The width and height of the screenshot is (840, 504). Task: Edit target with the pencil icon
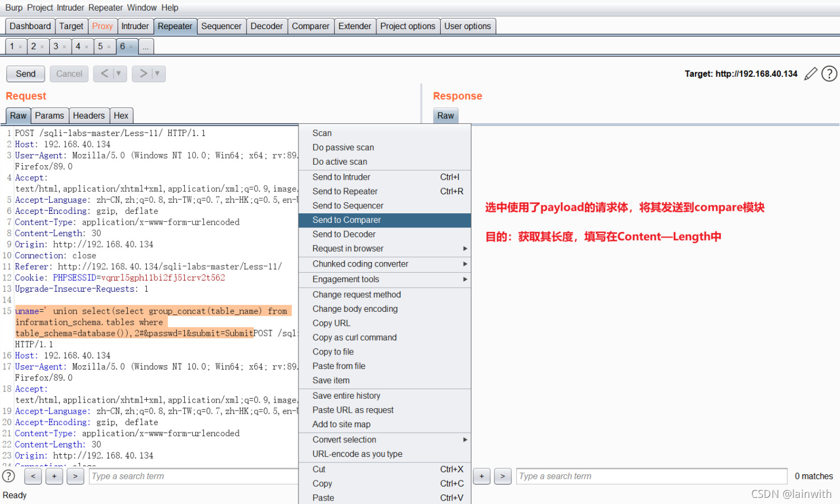point(810,74)
